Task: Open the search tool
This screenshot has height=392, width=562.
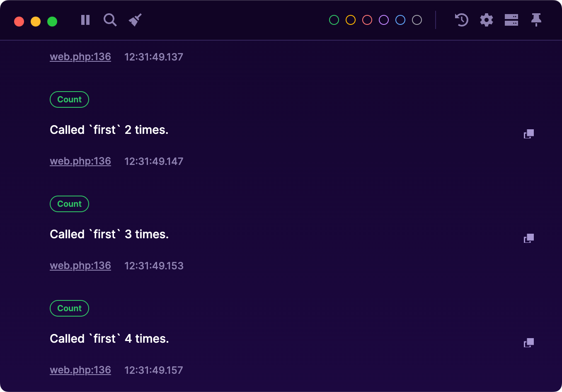Action: [x=110, y=20]
